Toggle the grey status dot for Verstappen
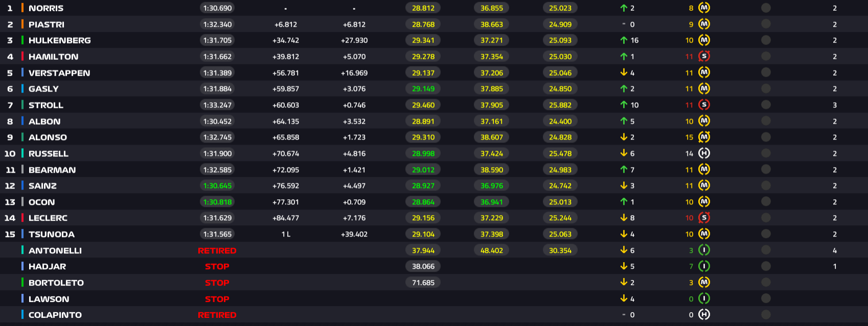 (x=766, y=73)
